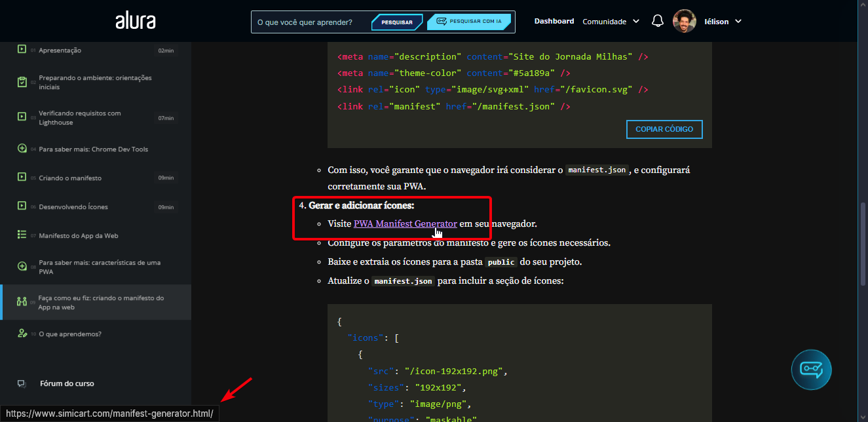Screen dimensions: 868x422
Task: Click the video icon beside Apresentação
Action: (22, 49)
